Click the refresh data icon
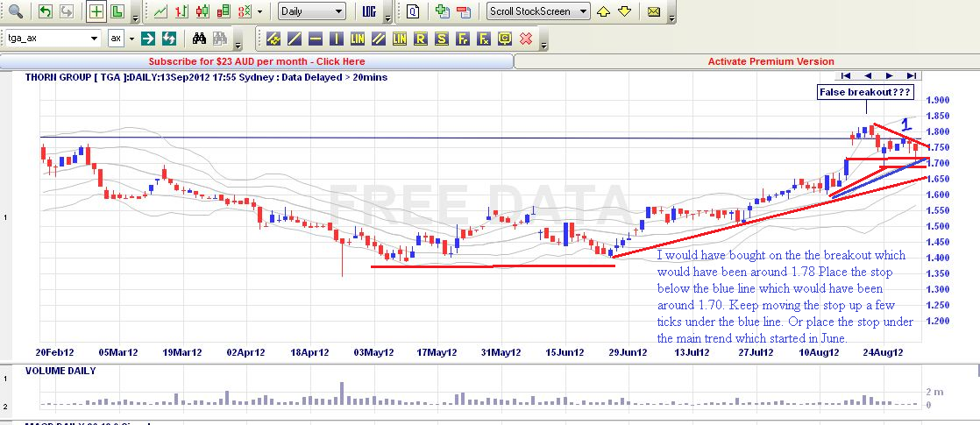This screenshot has width=980, height=425. (169, 39)
